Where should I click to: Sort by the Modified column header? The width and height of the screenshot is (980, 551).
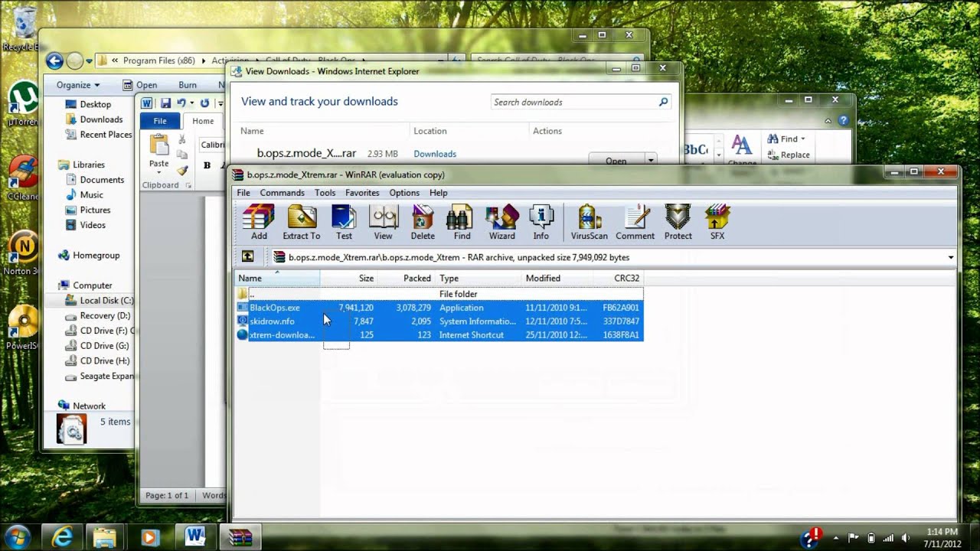[543, 279]
